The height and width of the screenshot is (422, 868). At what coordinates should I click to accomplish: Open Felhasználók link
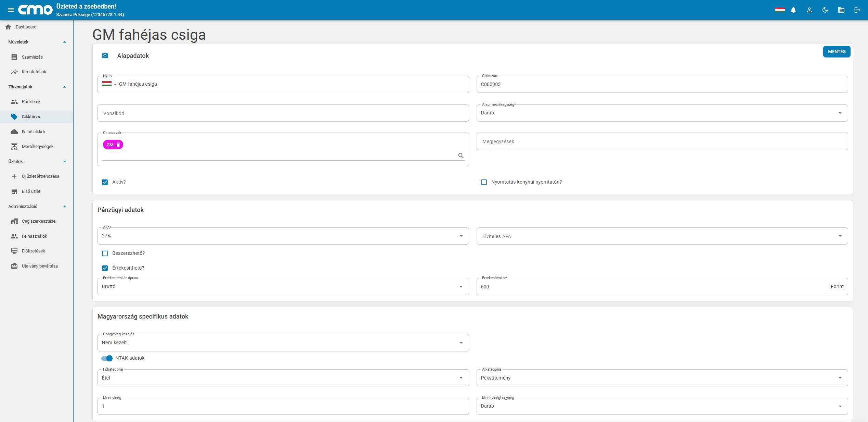click(x=37, y=236)
